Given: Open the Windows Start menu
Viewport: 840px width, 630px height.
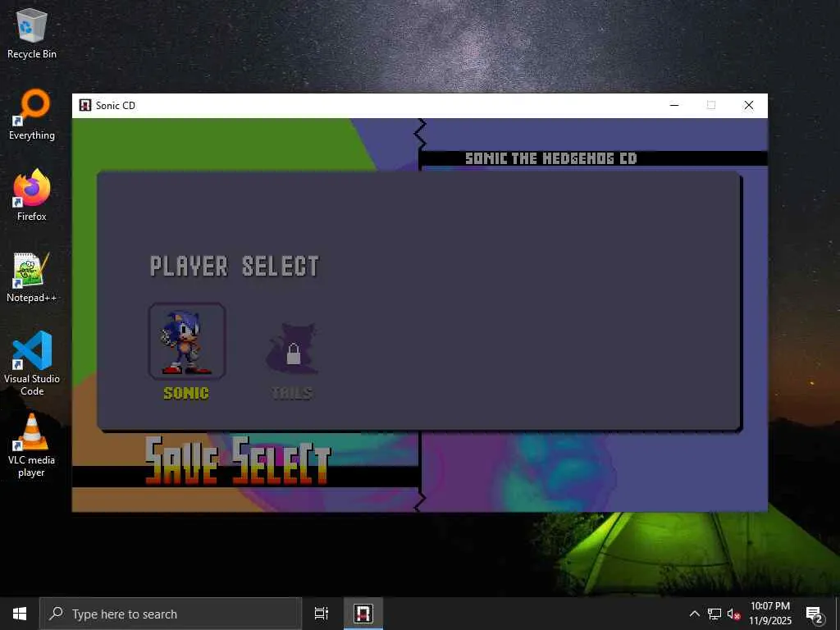Looking at the screenshot, I should coord(20,614).
